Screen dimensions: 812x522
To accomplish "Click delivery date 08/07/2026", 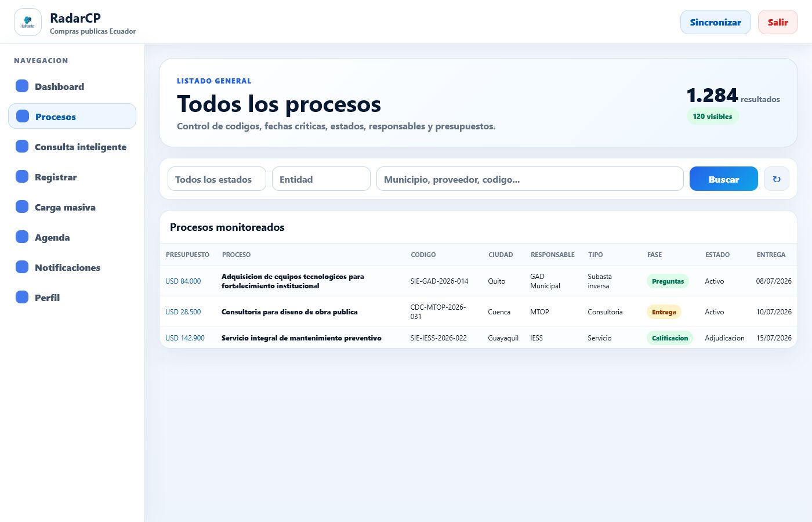I will [774, 281].
